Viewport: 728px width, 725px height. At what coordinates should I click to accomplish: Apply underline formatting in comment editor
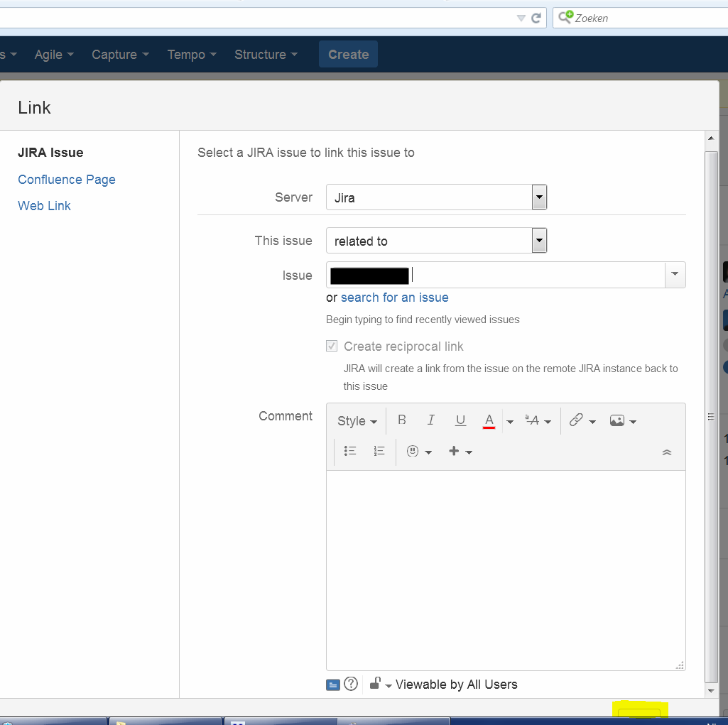click(460, 420)
